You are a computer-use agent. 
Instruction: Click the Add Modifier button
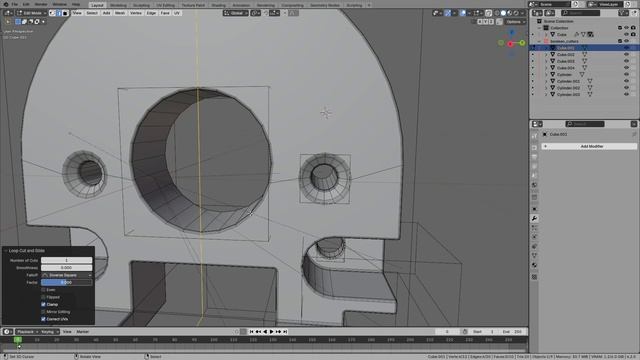pyautogui.click(x=589, y=146)
